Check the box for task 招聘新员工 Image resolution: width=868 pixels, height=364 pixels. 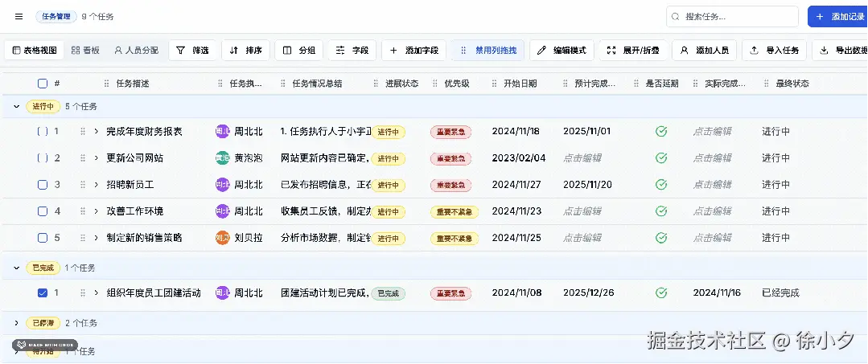[43, 185]
